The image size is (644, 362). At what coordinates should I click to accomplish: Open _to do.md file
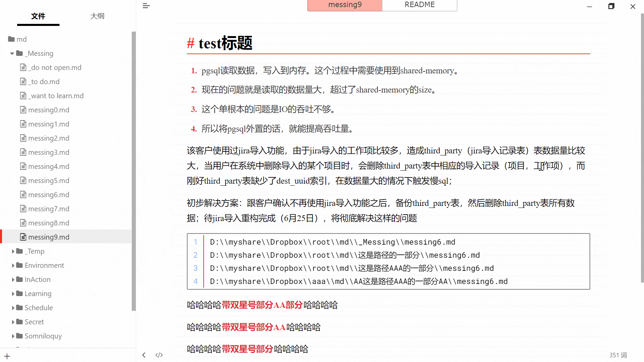(x=44, y=81)
